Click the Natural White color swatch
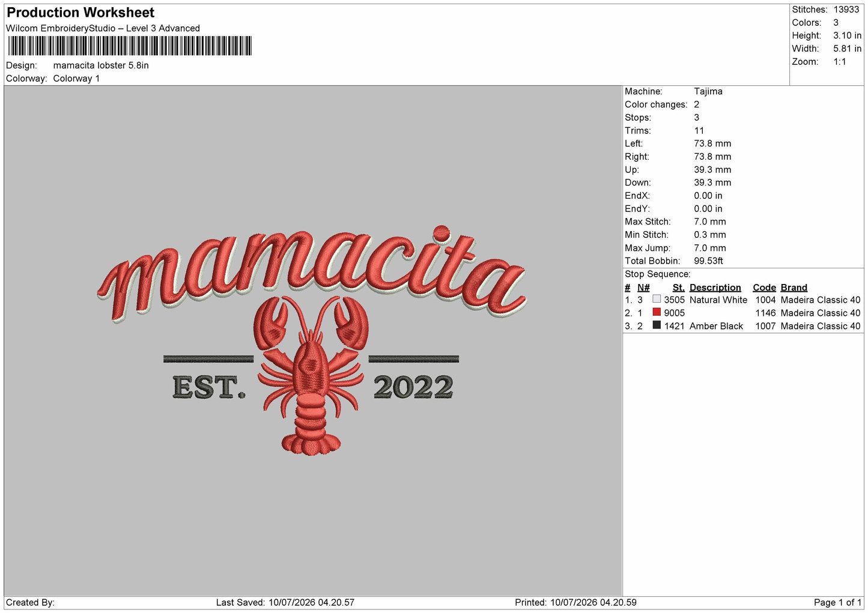The width and height of the screenshot is (868, 613). pyautogui.click(x=657, y=299)
